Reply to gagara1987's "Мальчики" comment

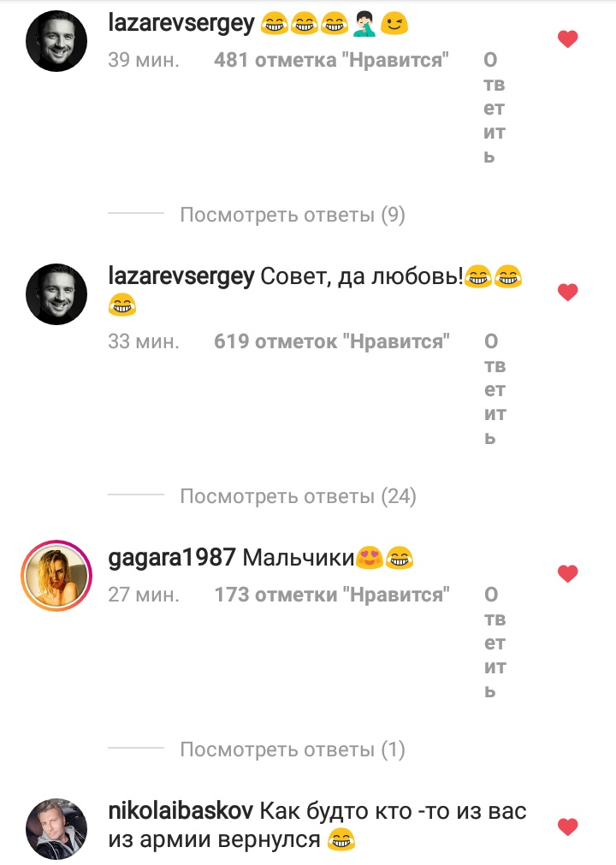tap(495, 643)
